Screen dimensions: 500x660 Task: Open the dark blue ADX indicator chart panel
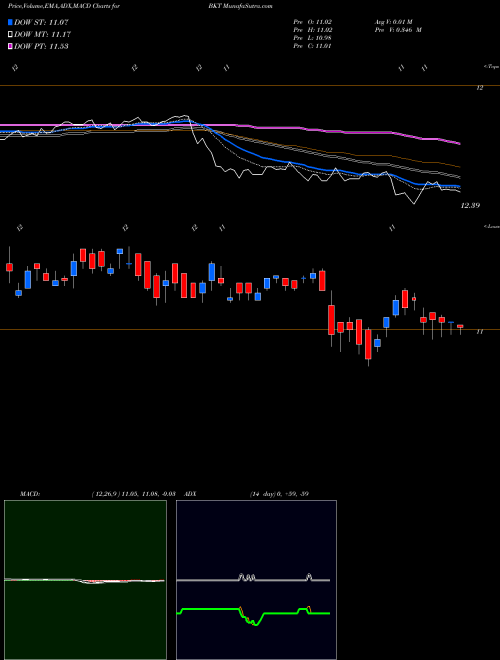coord(256,580)
